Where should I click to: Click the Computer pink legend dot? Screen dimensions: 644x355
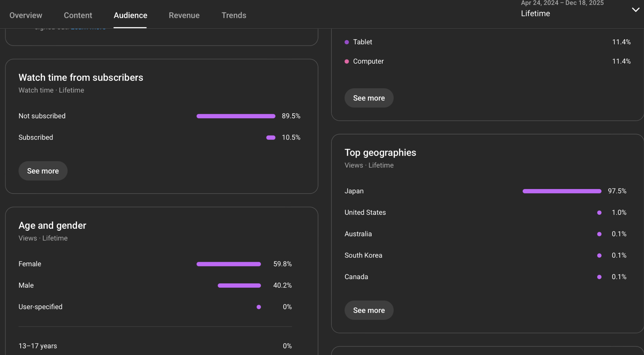pos(347,61)
